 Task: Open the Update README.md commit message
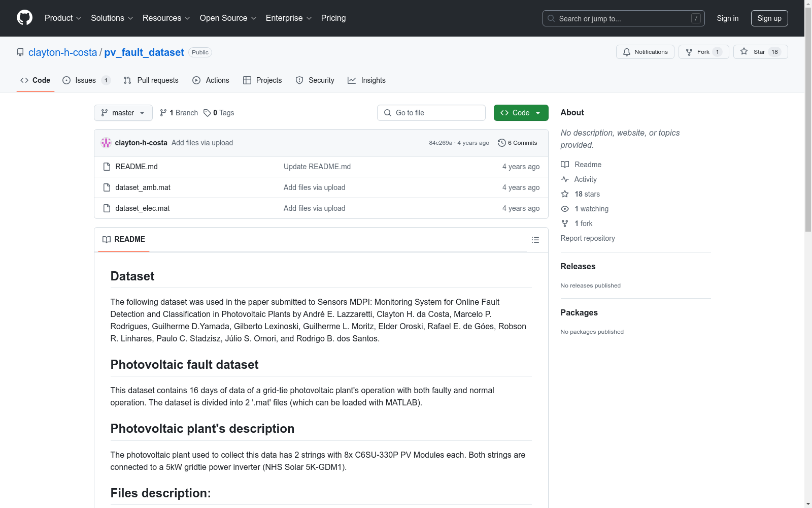point(317,167)
